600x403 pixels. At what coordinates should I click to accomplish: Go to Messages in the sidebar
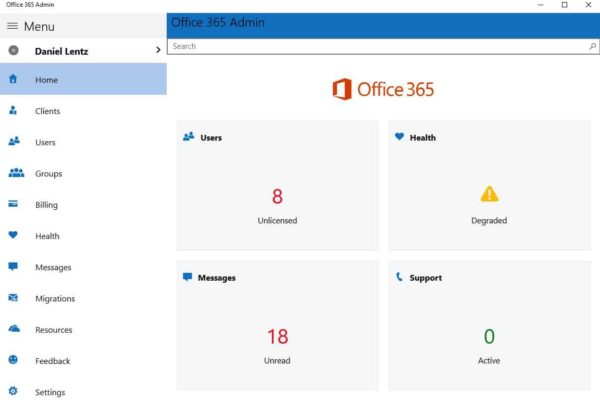coord(53,267)
